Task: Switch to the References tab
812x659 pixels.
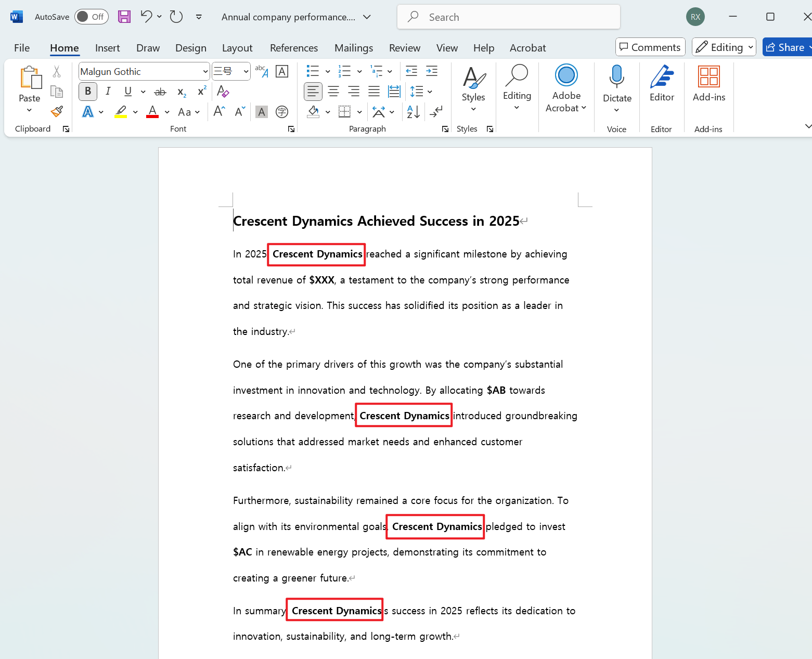Action: pos(293,48)
